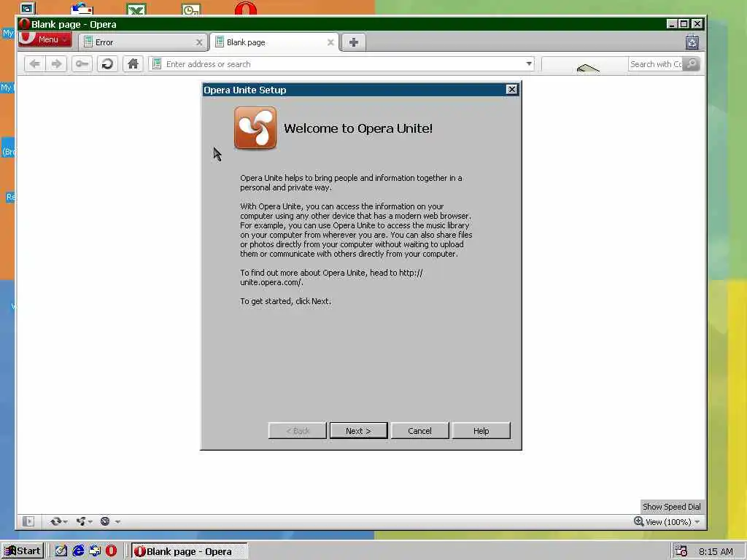Close the Opera Unite Setup dialog
Screen dimensions: 747x560
pos(511,90)
